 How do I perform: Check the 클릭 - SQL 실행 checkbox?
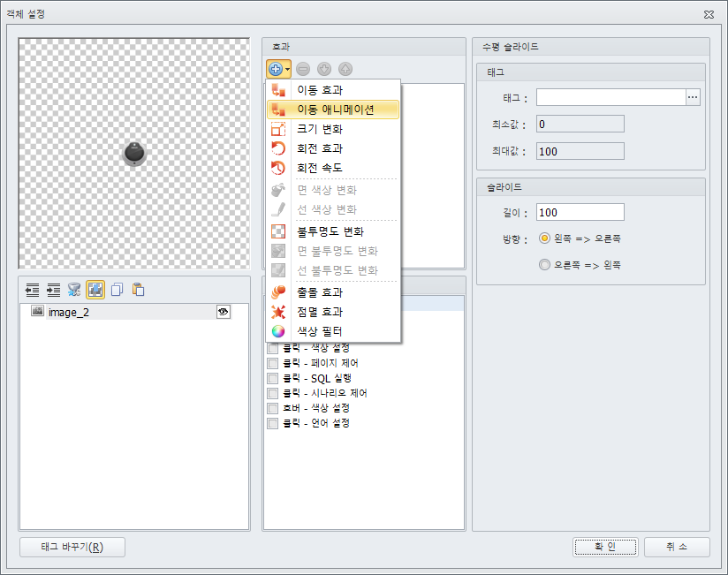point(273,378)
